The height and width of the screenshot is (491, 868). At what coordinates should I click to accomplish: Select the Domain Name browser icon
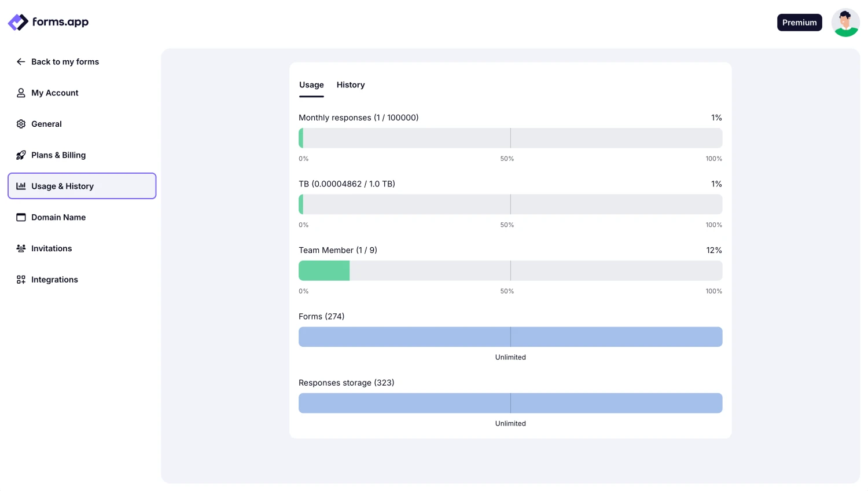pos(21,217)
